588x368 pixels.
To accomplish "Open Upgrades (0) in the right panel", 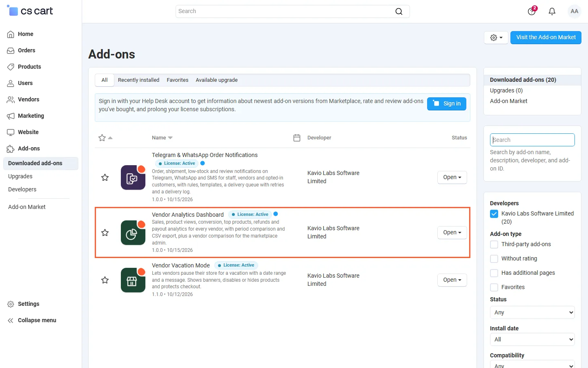I will [x=506, y=90].
